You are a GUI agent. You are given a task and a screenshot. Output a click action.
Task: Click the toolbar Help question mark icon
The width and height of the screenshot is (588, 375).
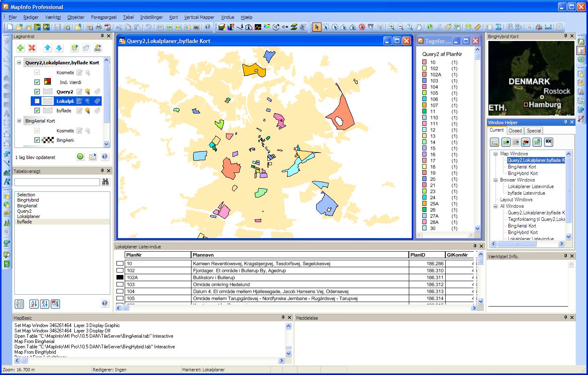pyautogui.click(x=207, y=27)
